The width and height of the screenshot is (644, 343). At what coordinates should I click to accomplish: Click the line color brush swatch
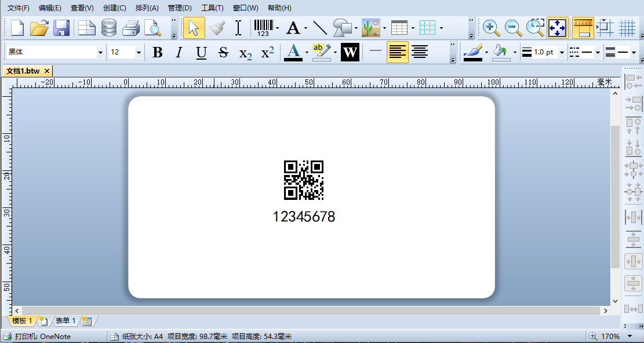(473, 52)
